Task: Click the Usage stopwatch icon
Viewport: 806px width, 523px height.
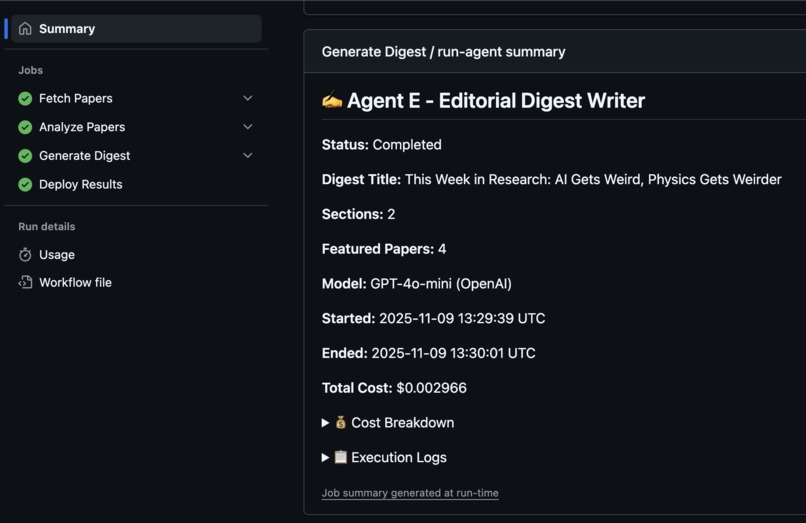Action: coord(25,255)
